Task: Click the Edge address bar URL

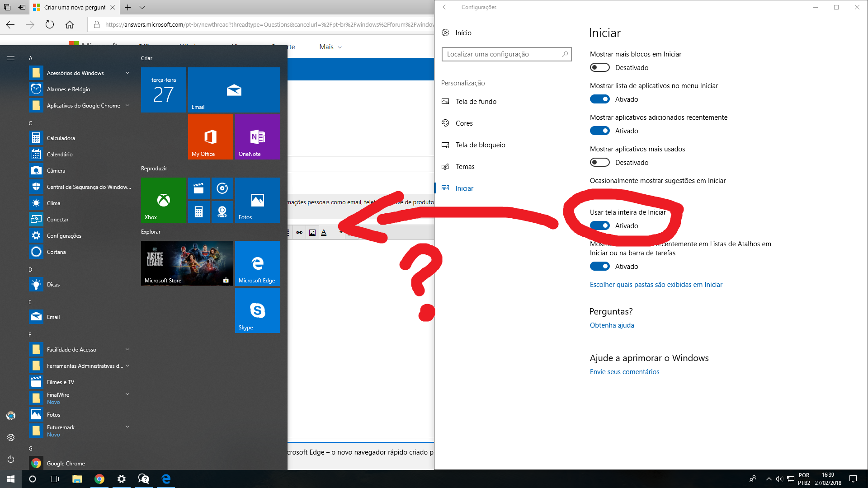Action: click(x=269, y=24)
